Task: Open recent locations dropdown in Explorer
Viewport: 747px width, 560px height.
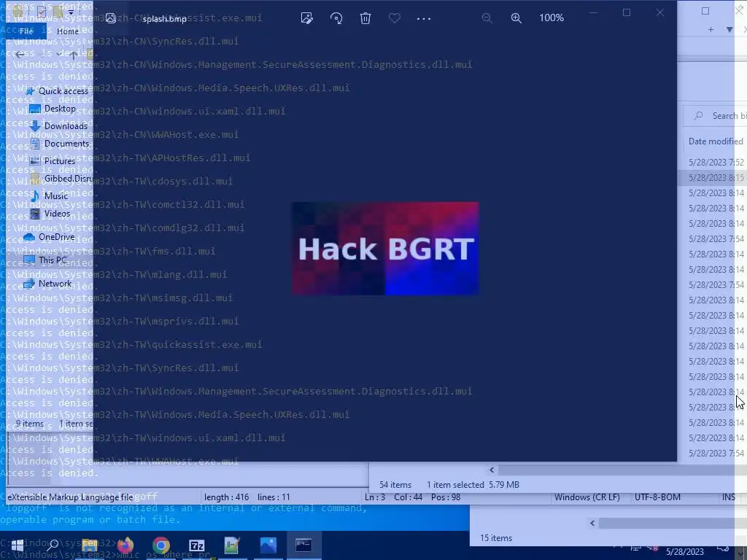Action: click(59, 54)
